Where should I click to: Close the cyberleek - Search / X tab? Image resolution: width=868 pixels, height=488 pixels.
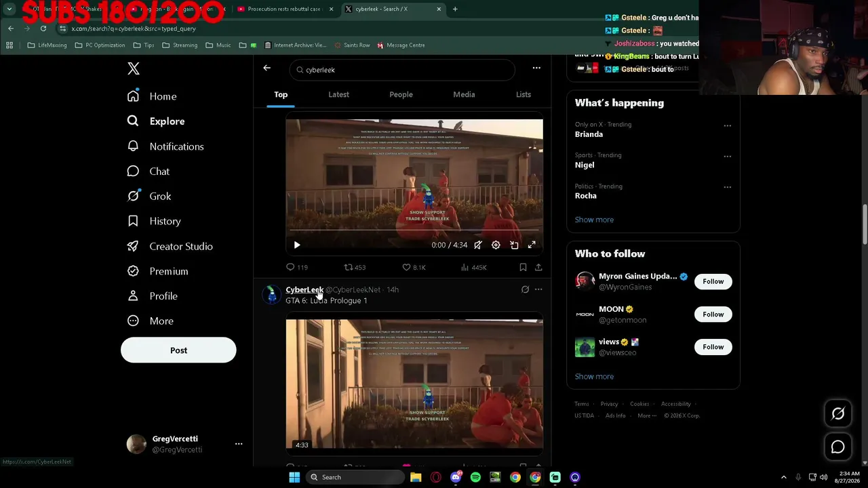[x=439, y=9]
